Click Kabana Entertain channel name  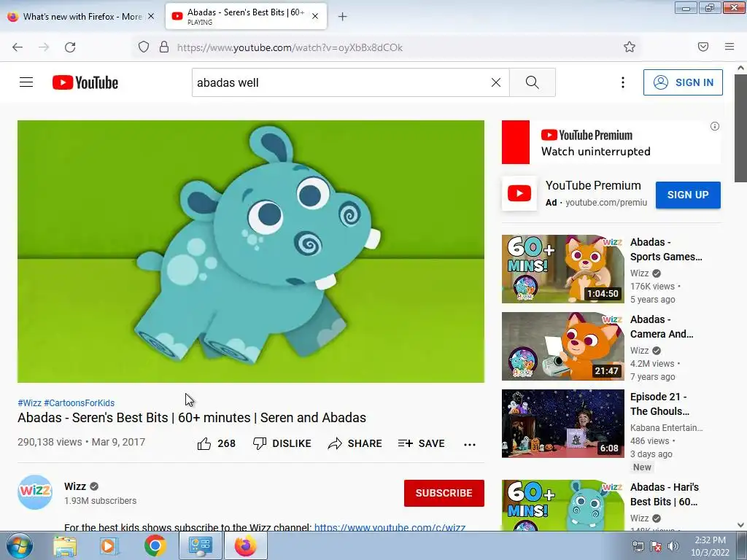667,427
